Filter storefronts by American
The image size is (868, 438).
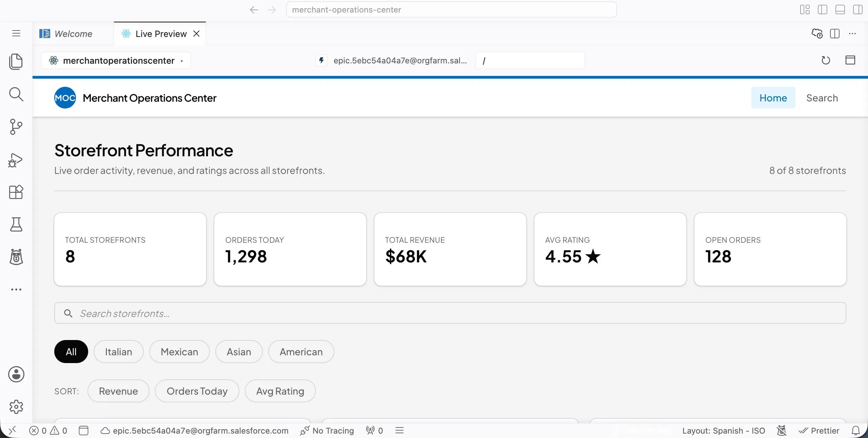[x=301, y=352]
